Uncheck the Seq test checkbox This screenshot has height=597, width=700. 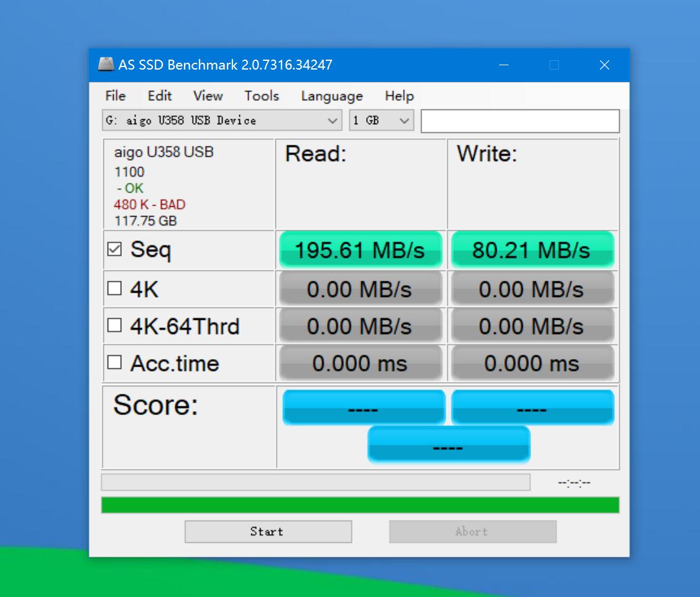point(115,249)
